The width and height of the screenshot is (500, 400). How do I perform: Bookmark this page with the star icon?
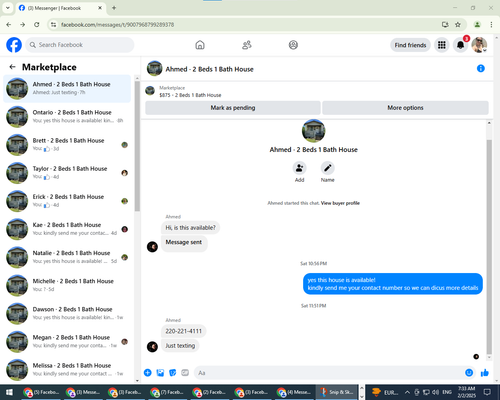point(458,24)
